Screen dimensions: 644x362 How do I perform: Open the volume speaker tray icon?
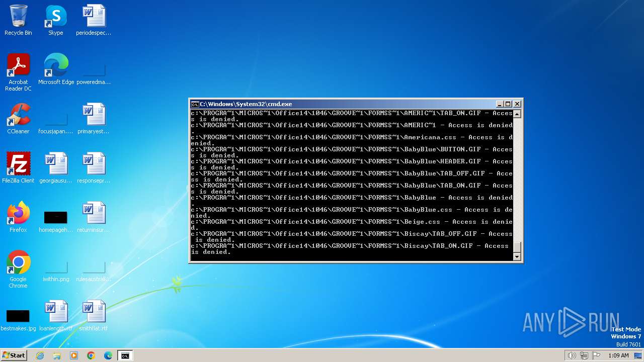coord(572,355)
